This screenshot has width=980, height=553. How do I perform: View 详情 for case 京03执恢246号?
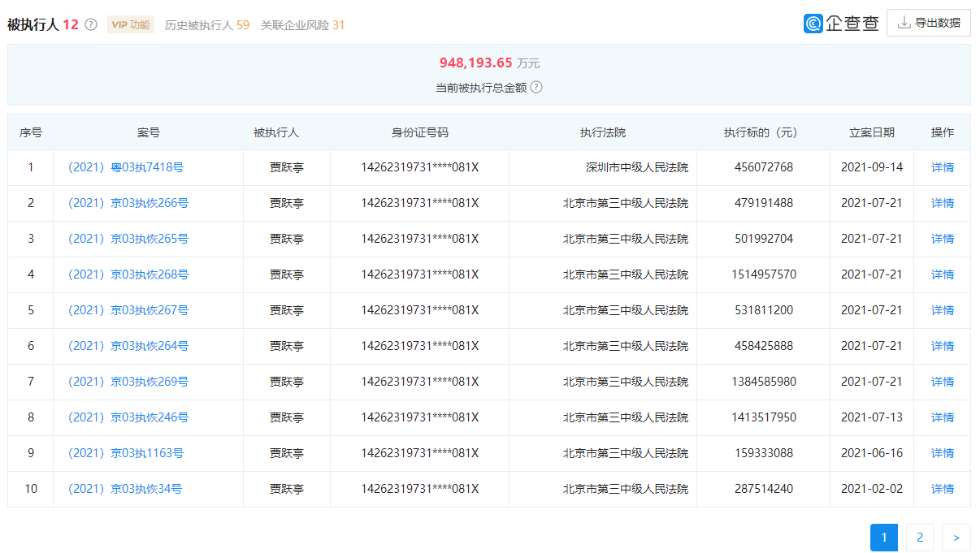tap(942, 417)
